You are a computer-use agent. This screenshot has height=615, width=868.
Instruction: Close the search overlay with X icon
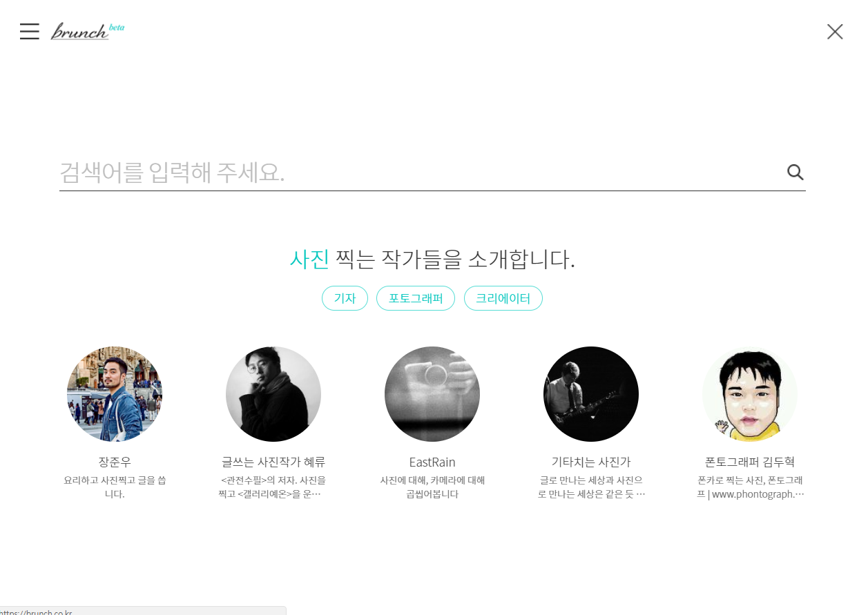click(x=835, y=32)
